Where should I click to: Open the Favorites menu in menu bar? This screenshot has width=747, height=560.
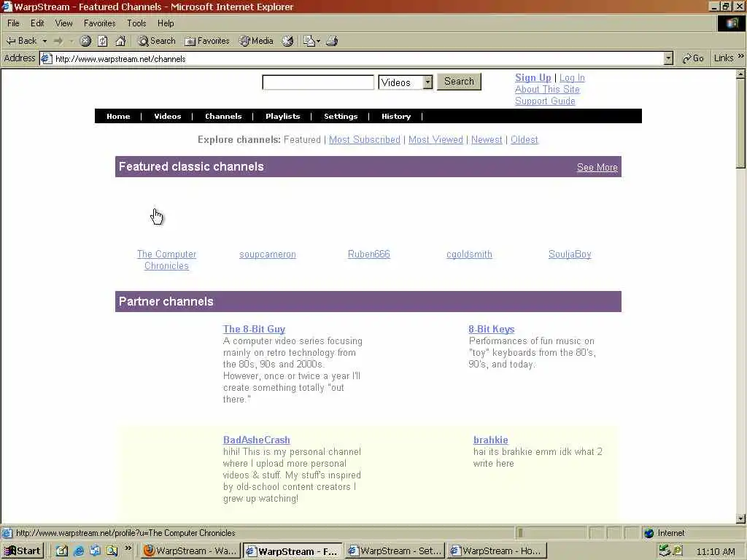point(99,23)
